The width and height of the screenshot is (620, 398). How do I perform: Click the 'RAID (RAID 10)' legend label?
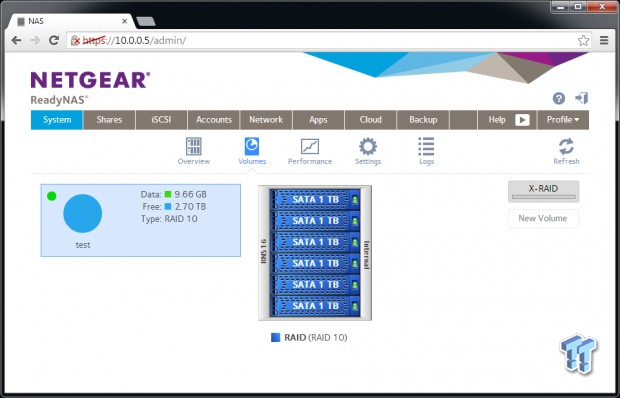coord(316,338)
